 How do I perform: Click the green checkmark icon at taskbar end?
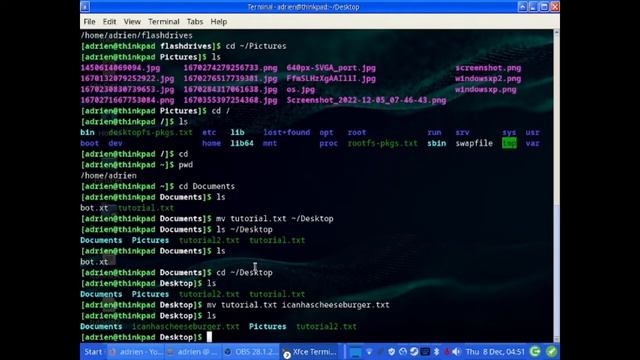coord(551,351)
